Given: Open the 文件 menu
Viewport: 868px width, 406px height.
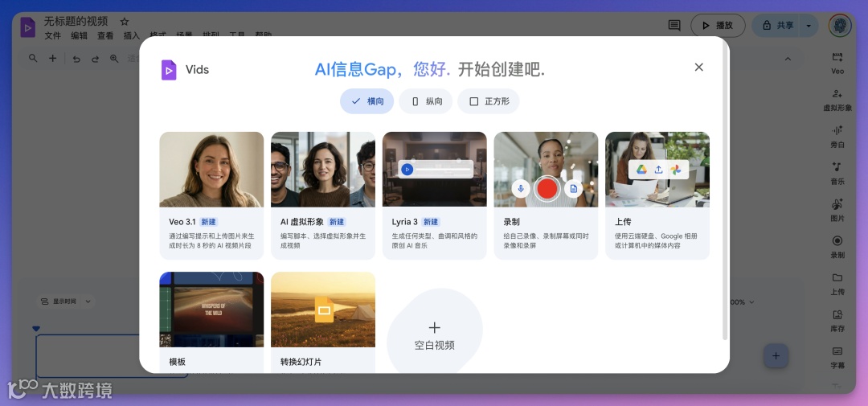Looking at the screenshot, I should click(x=52, y=35).
